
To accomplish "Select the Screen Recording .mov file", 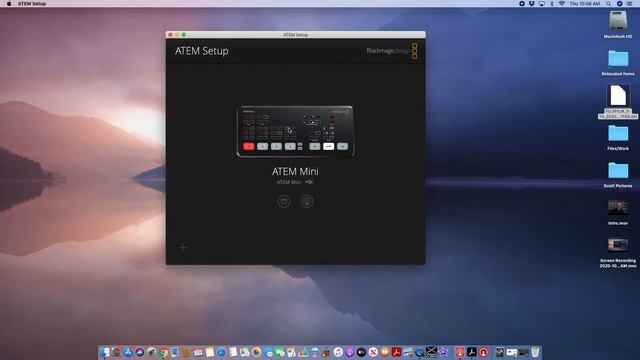I will coord(618,244).
